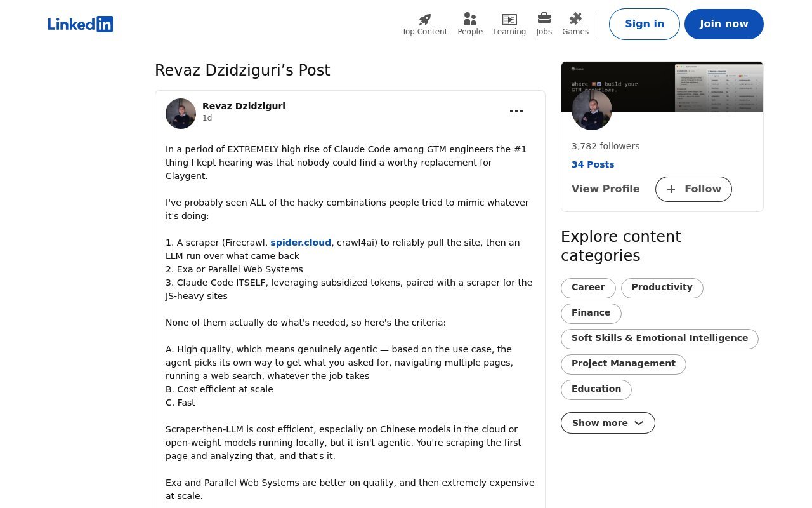Click the 'C. Fast' line in post
The image size is (812, 508).
point(180,403)
